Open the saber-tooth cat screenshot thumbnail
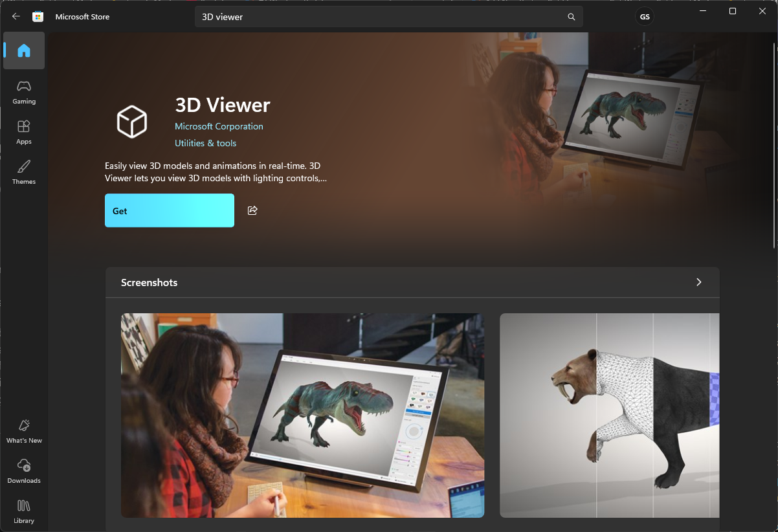 (x=609, y=415)
